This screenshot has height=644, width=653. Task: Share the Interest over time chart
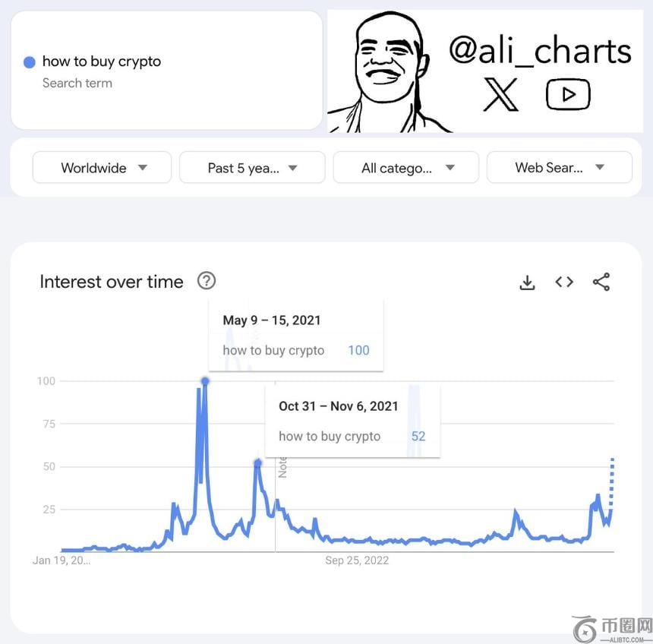coord(601,282)
